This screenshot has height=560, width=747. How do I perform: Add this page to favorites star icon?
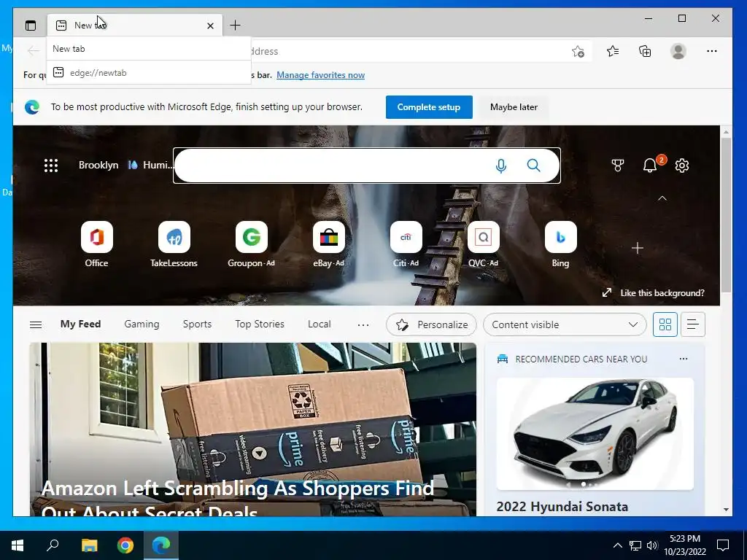point(578,52)
